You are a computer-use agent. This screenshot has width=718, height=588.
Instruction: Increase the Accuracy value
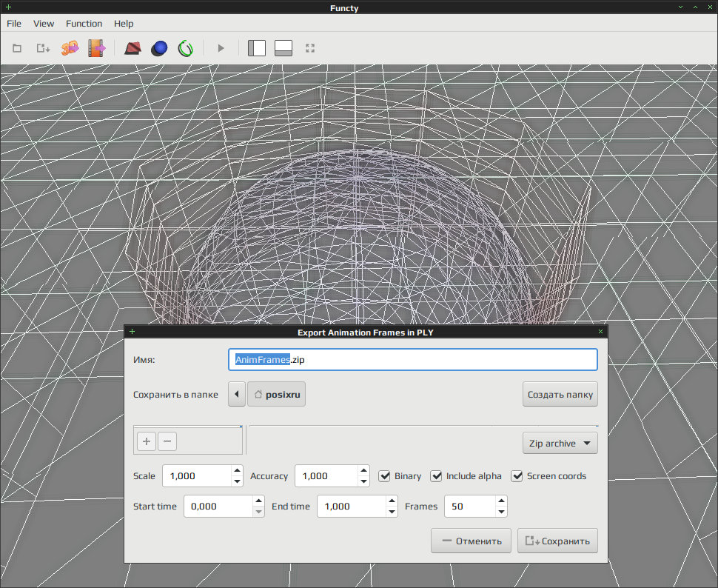tap(363, 471)
